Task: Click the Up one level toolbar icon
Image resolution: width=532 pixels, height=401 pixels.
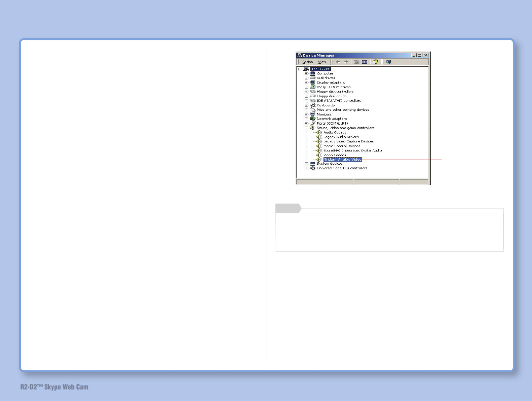Action: tap(357, 62)
